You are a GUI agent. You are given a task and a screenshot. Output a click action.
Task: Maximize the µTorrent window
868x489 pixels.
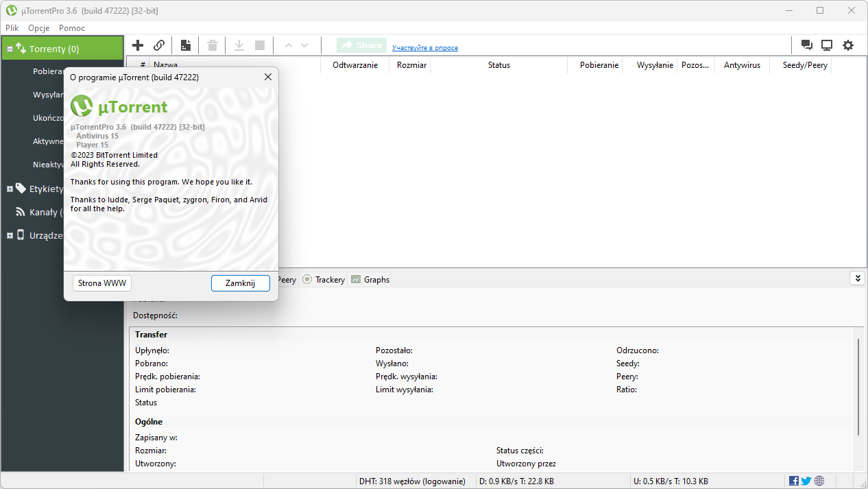point(820,10)
